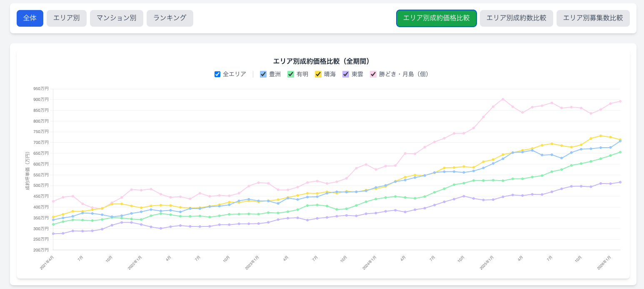The height and width of the screenshot is (289, 644).
Task: Click the 950万円 y-axis label
Action: point(41,89)
